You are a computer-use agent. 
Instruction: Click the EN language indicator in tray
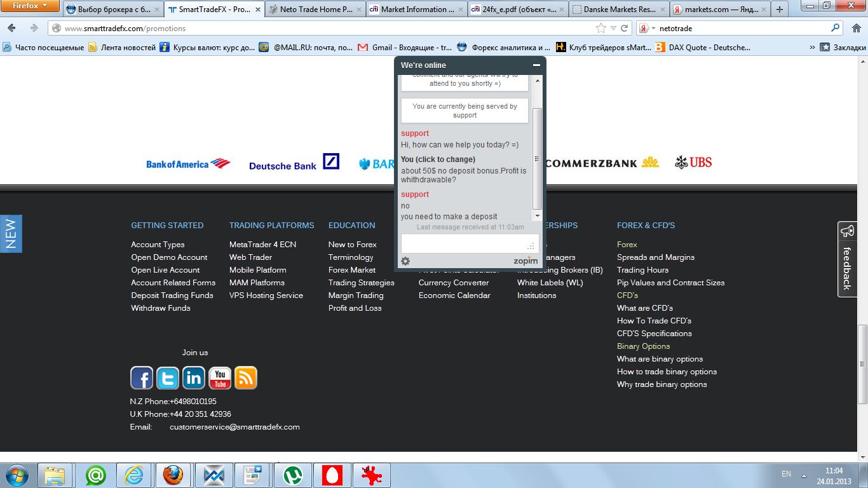(786, 474)
